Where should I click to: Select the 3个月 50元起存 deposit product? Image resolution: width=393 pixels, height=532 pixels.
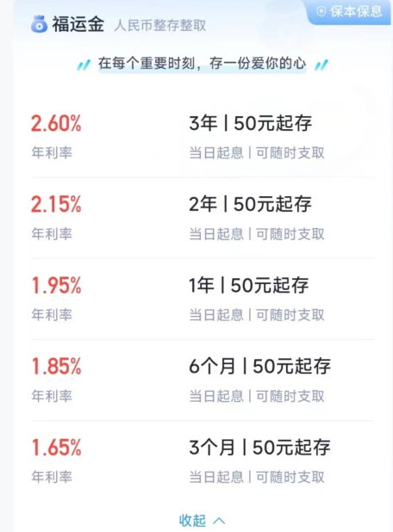pos(203,461)
